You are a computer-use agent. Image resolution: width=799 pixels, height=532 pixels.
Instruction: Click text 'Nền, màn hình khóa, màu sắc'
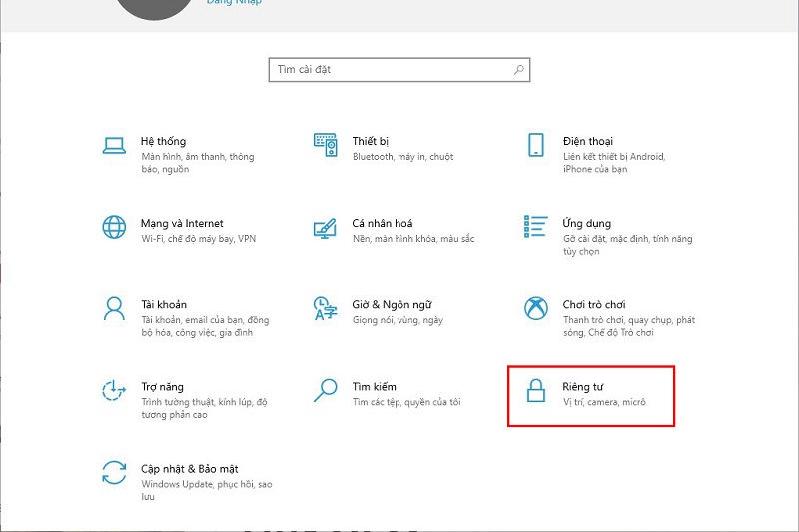click(413, 239)
